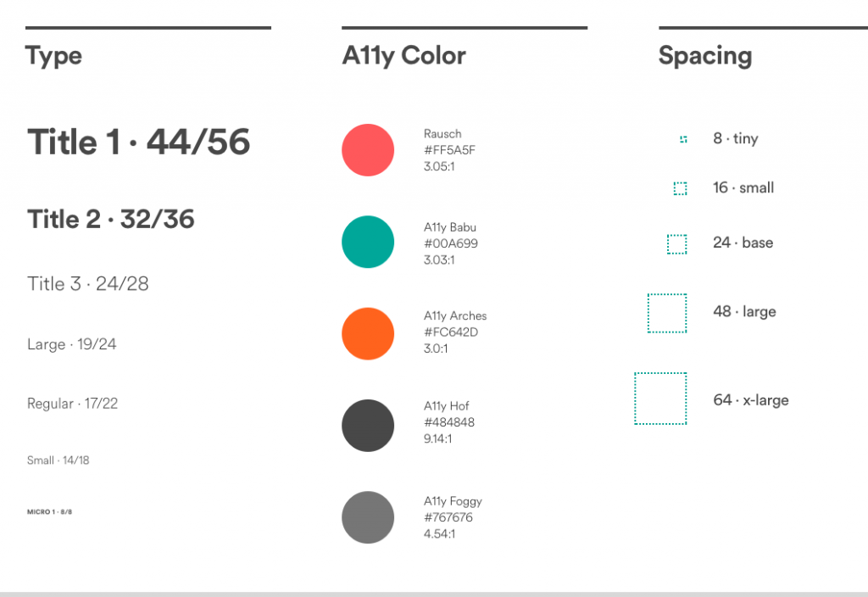
Task: Select the A11y Babu teal swatch
Action: tap(368, 242)
